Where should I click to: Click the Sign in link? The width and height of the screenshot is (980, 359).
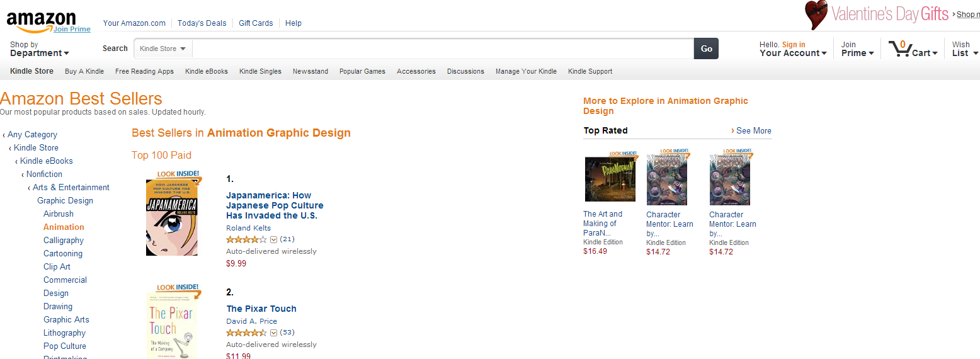pyautogui.click(x=794, y=45)
